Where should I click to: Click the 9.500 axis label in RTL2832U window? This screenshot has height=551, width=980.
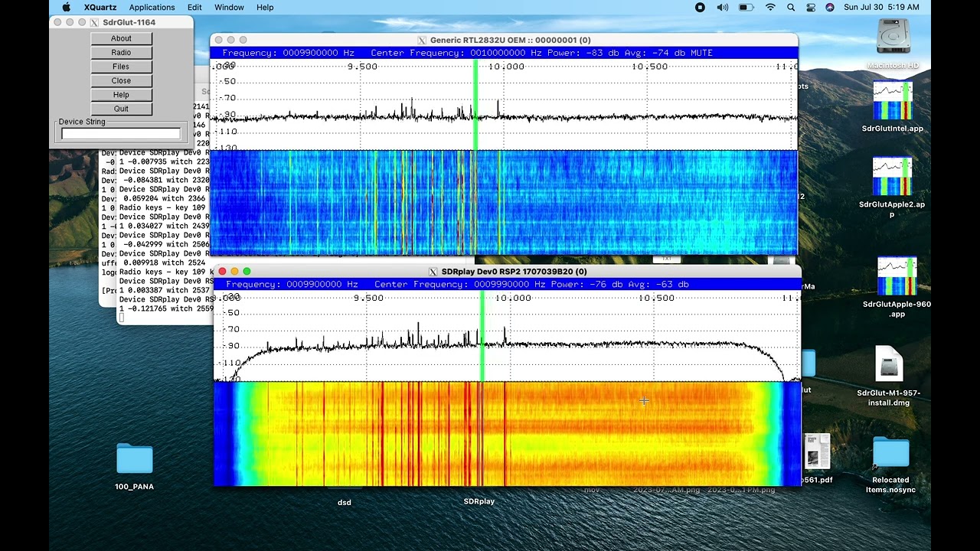pos(362,67)
